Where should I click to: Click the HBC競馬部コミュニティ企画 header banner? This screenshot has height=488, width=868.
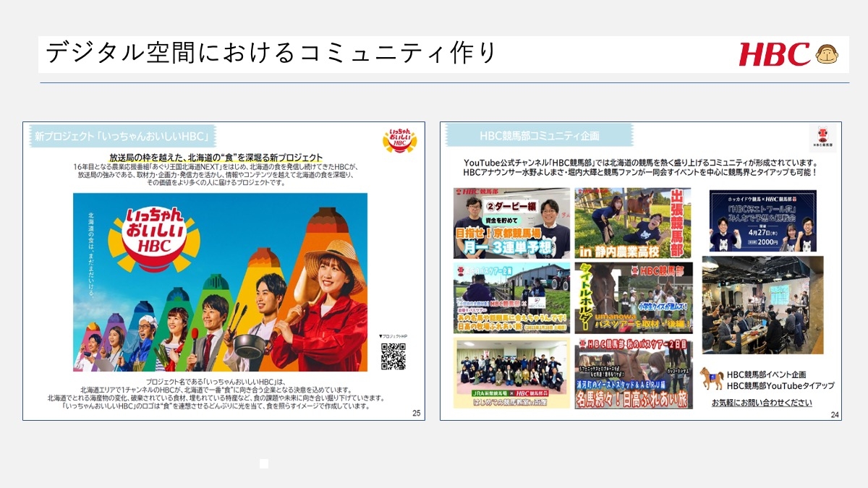(x=540, y=136)
